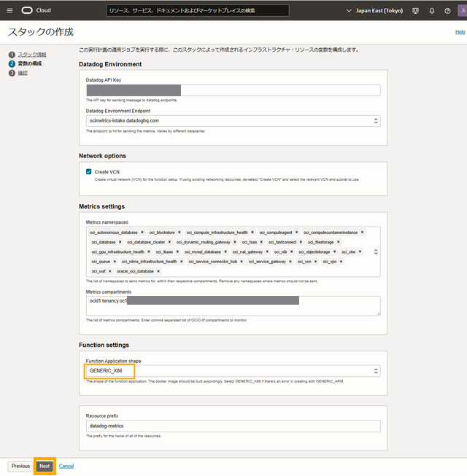Go to step 1 スタック情報

point(32,55)
